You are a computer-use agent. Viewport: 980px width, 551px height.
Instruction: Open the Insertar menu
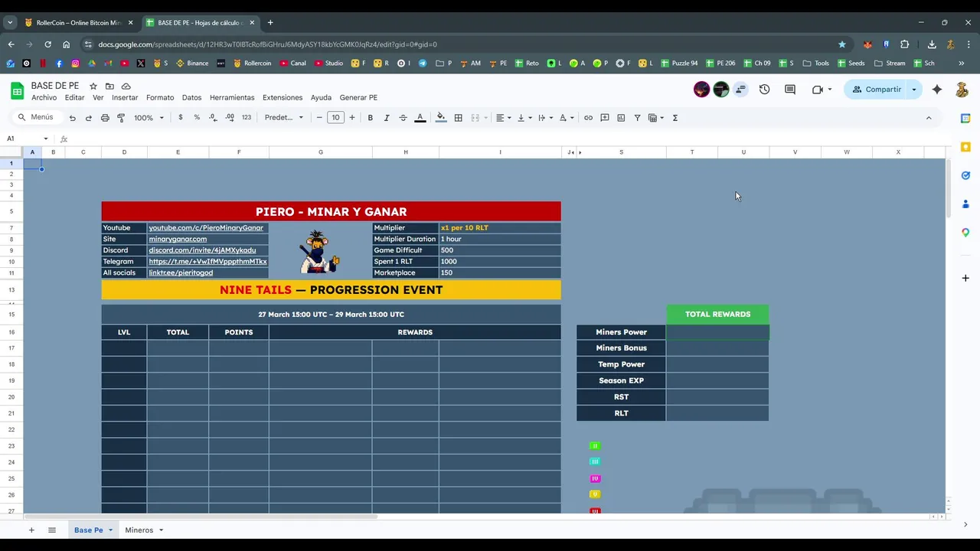pos(125,98)
